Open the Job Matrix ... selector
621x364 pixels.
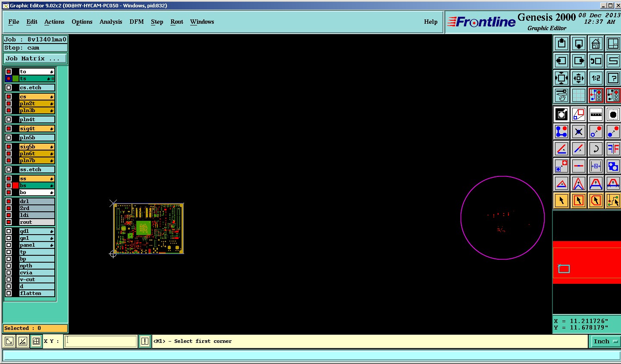35,59
